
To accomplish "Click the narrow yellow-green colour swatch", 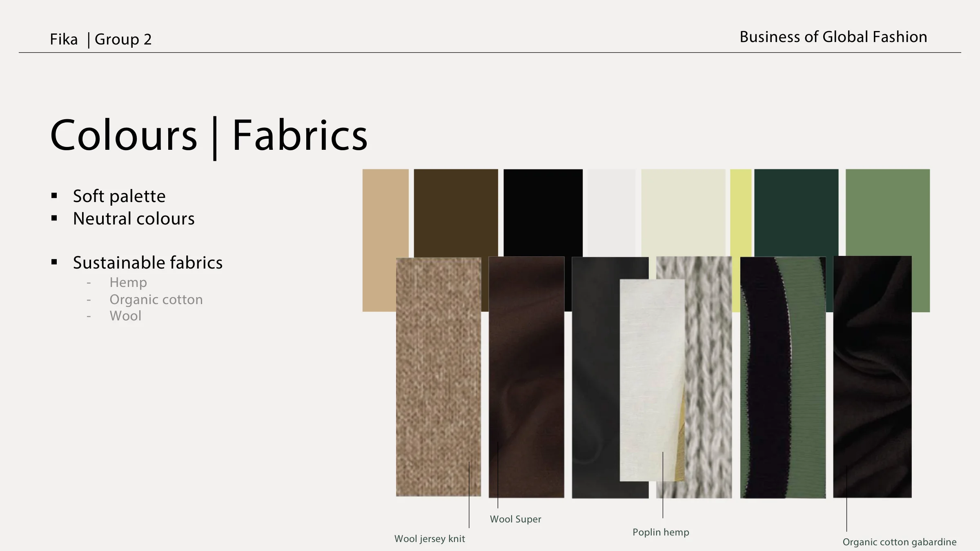I will (x=741, y=212).
